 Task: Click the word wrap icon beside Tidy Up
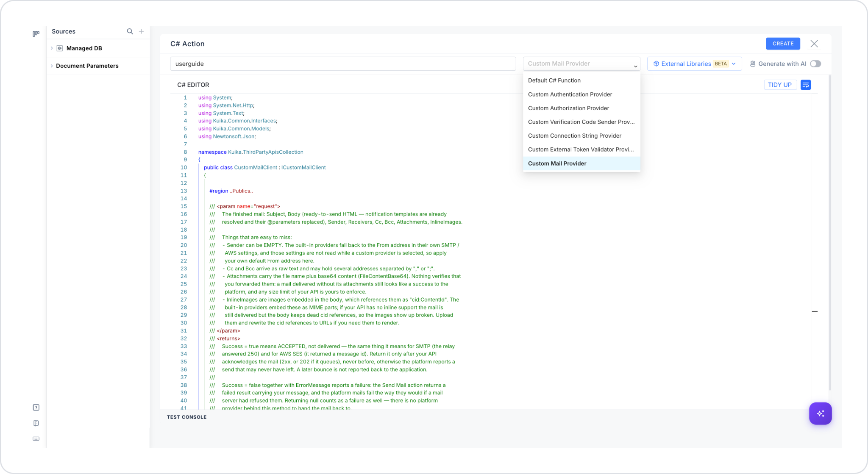(806, 85)
